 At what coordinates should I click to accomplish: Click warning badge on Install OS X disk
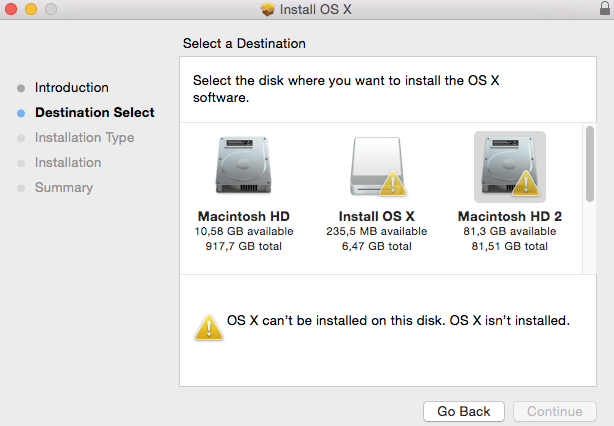pos(393,185)
